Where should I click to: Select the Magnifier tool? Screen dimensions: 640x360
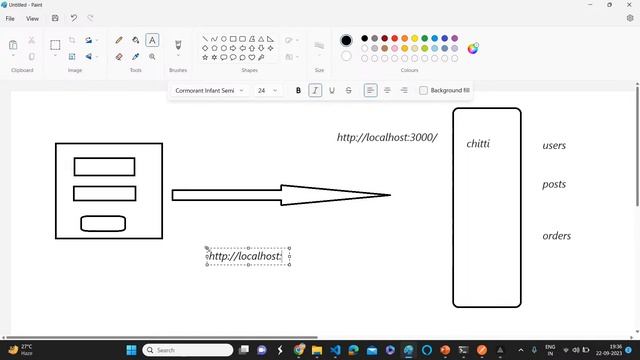152,57
